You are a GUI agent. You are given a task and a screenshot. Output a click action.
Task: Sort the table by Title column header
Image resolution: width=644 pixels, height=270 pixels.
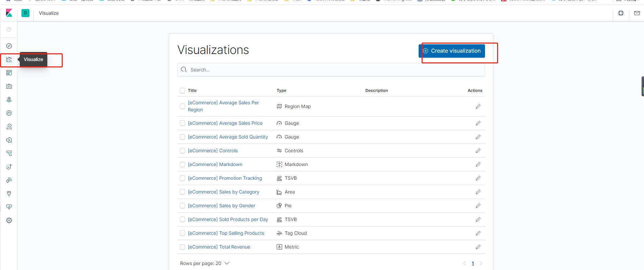192,91
